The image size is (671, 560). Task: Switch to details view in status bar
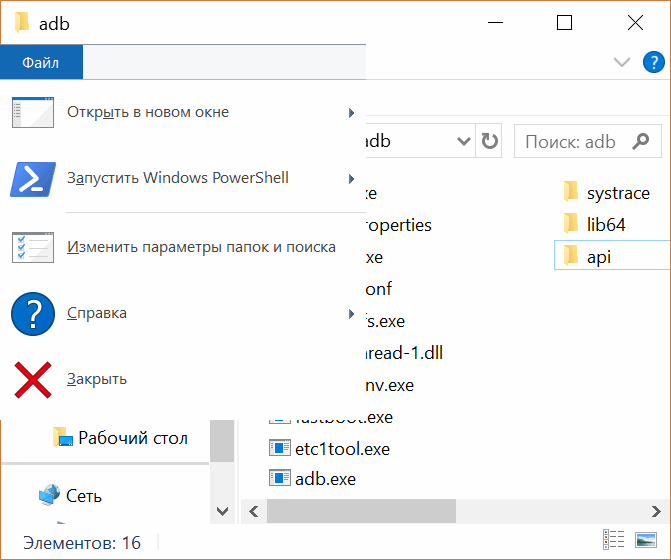click(x=613, y=539)
